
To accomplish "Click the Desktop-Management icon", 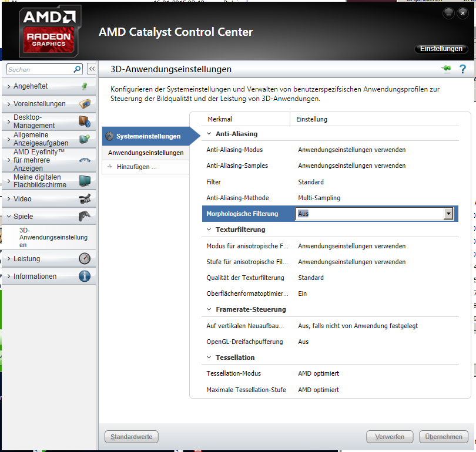I will click(85, 122).
